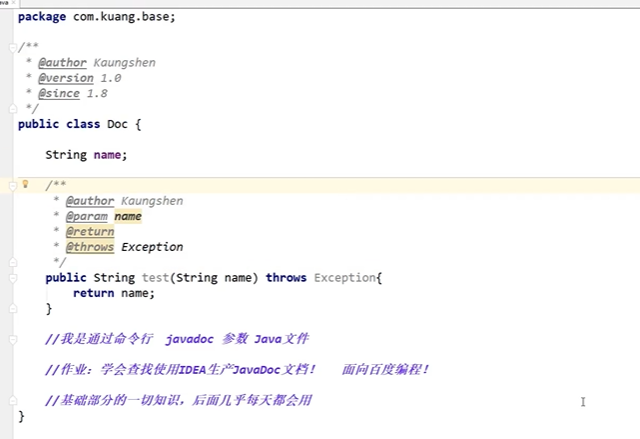The image size is (640, 439).
Task: Fold the method Javadoc at highlighted /** line
Action: [13, 186]
